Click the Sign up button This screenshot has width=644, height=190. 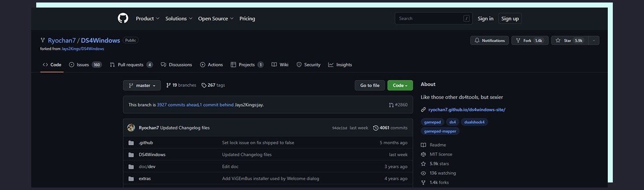[510, 19]
